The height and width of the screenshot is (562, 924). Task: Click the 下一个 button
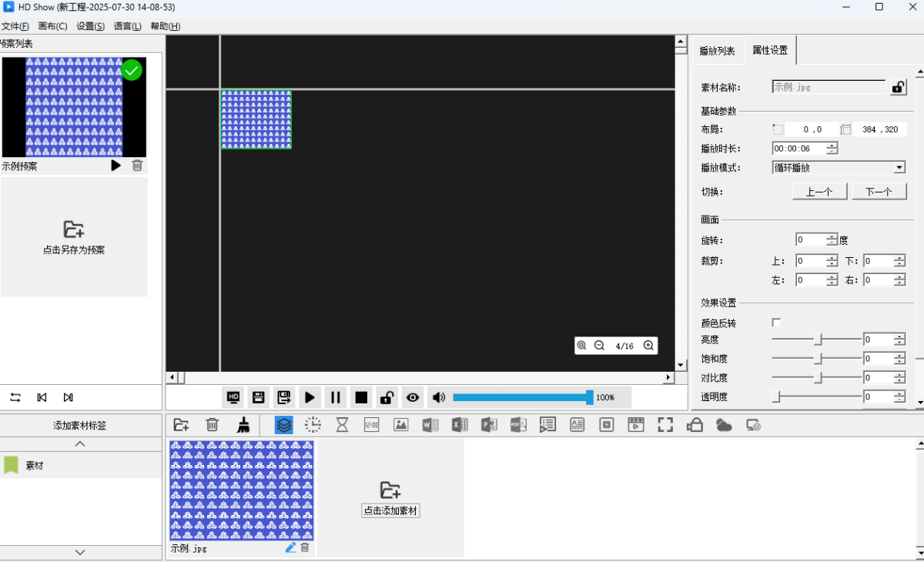click(x=879, y=192)
